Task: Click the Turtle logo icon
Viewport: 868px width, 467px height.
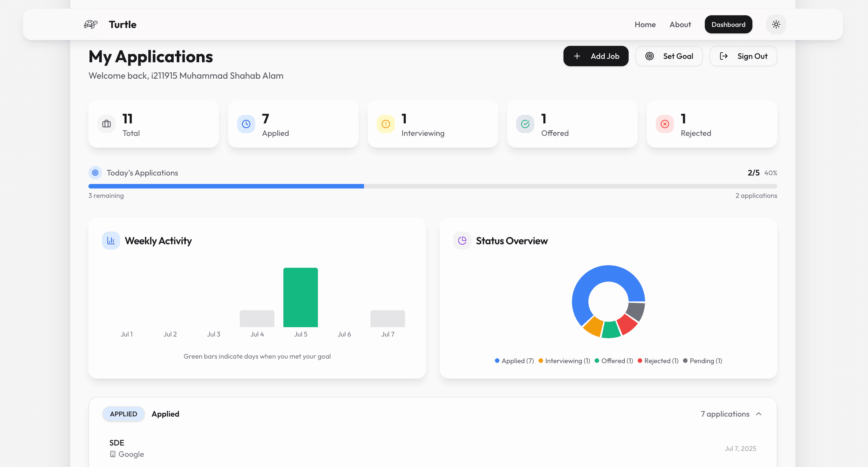Action: coord(90,24)
